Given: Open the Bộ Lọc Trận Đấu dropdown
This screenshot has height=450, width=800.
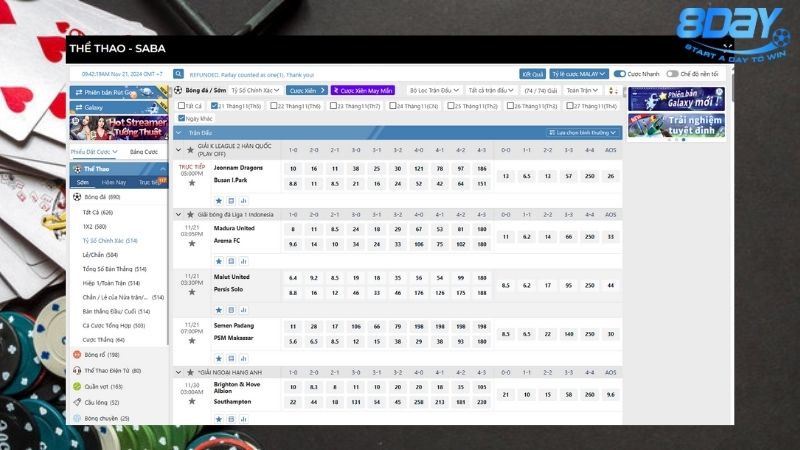Looking at the screenshot, I should 434,90.
